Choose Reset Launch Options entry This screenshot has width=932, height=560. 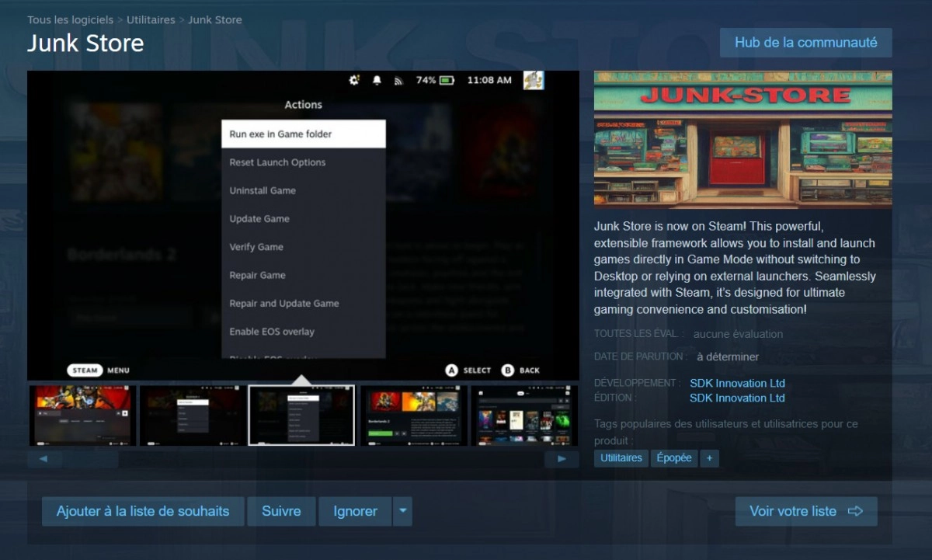coord(304,162)
